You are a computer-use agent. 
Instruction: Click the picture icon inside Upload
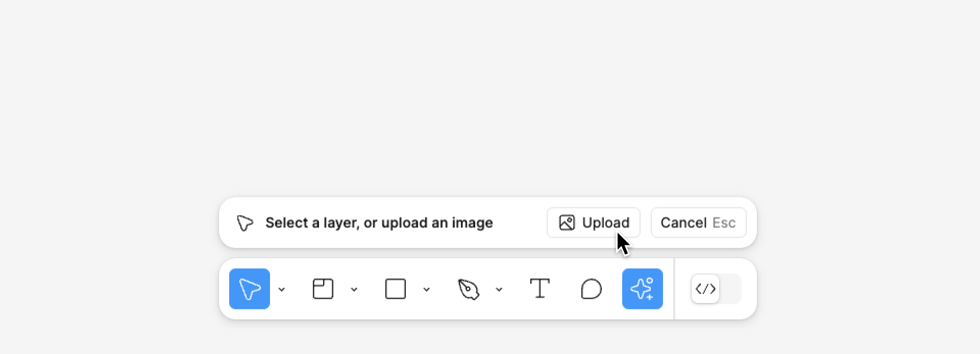(567, 222)
